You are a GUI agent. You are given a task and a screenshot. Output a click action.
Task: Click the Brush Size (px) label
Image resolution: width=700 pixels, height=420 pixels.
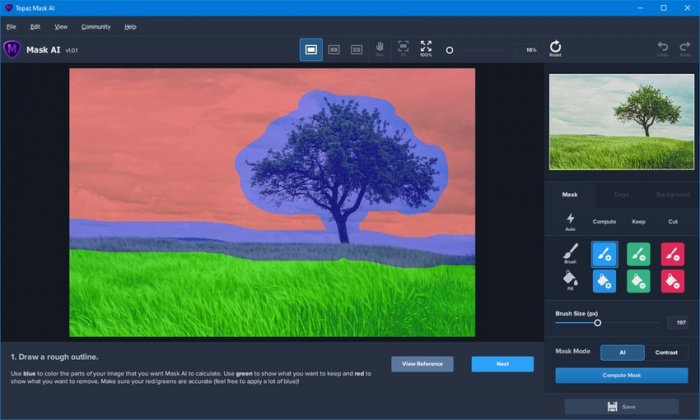click(577, 313)
